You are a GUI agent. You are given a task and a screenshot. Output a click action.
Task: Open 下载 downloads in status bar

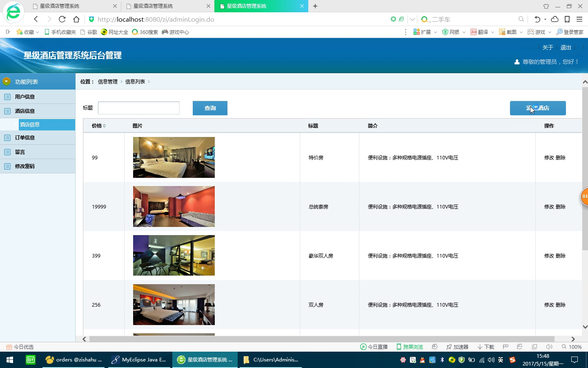[486, 347]
